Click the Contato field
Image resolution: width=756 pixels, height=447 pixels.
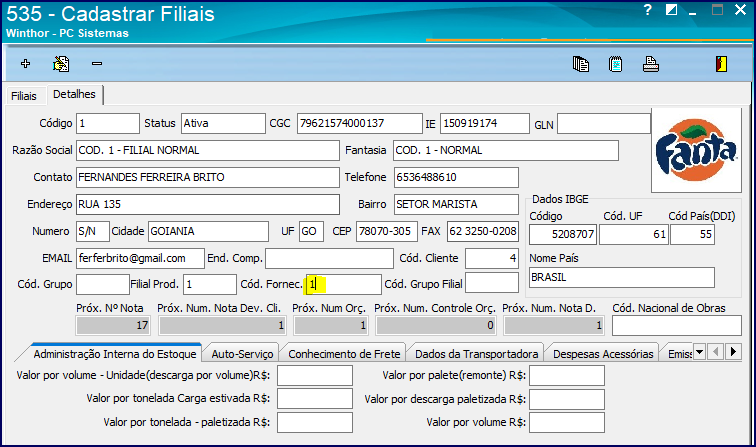coord(208,177)
